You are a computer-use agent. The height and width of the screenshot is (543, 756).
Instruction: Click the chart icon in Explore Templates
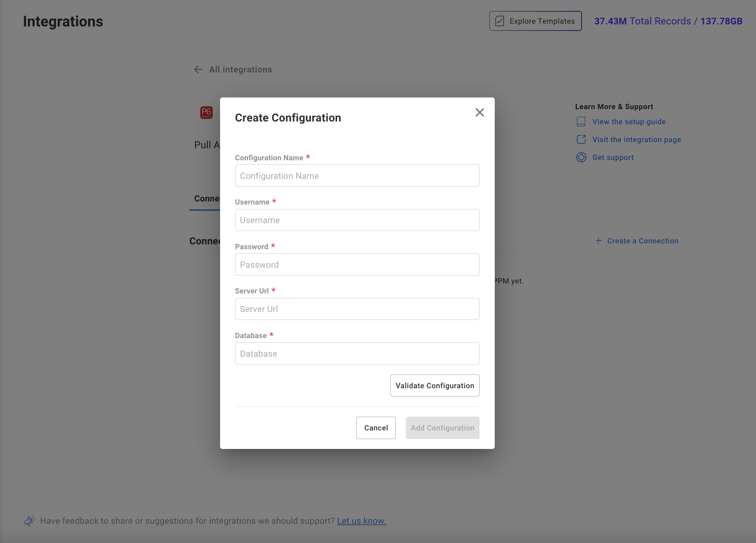[x=500, y=21]
